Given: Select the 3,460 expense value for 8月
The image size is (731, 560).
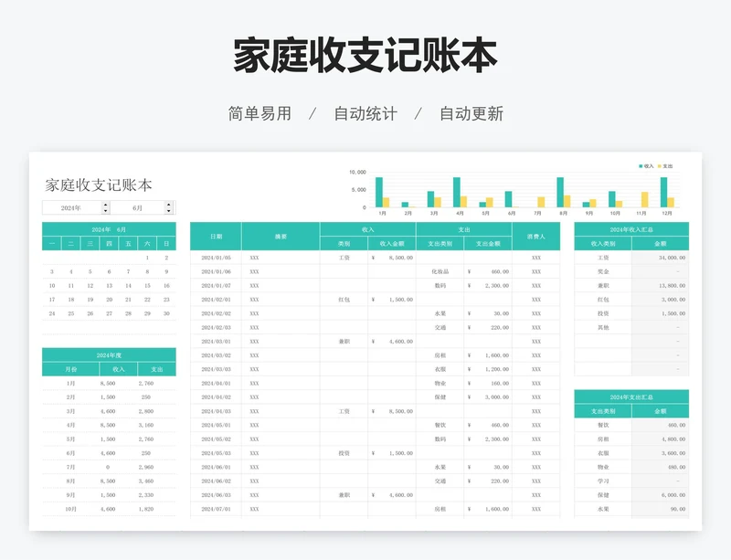Looking at the screenshot, I should click(x=146, y=481).
